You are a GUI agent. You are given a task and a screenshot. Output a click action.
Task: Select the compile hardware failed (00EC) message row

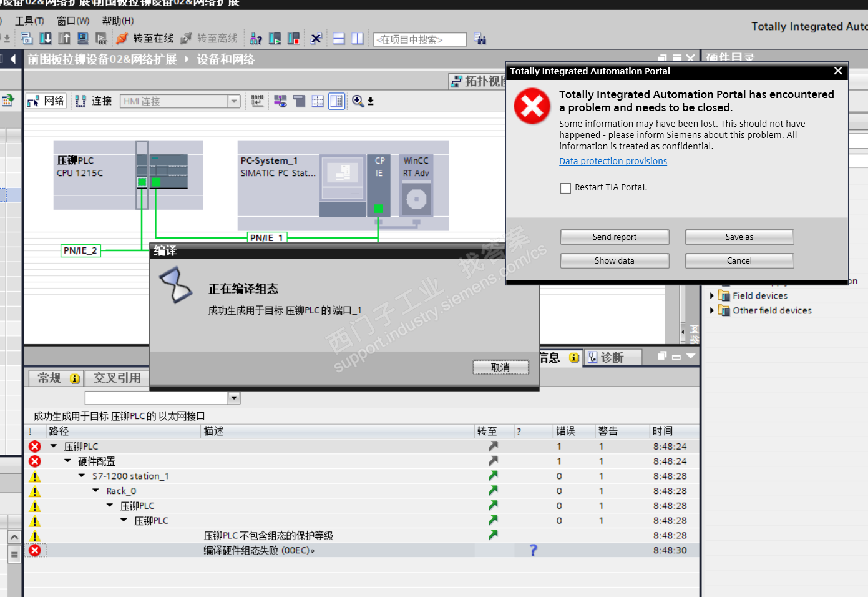[x=362, y=550]
